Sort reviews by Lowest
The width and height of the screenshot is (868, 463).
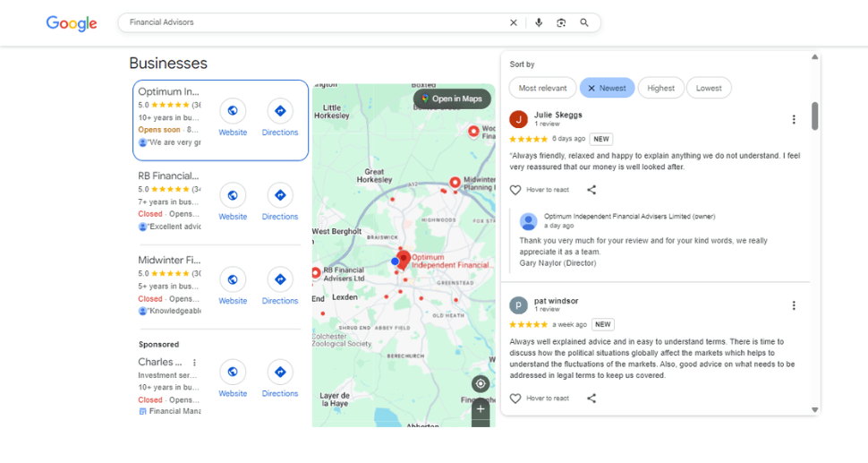point(709,88)
